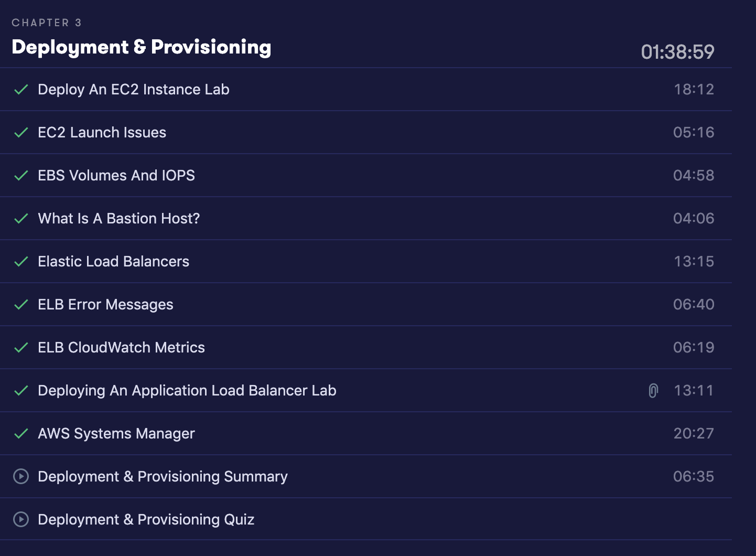Click the paperclip attachment icon on Application Load Balancer Lab
756x556 pixels.
(653, 390)
